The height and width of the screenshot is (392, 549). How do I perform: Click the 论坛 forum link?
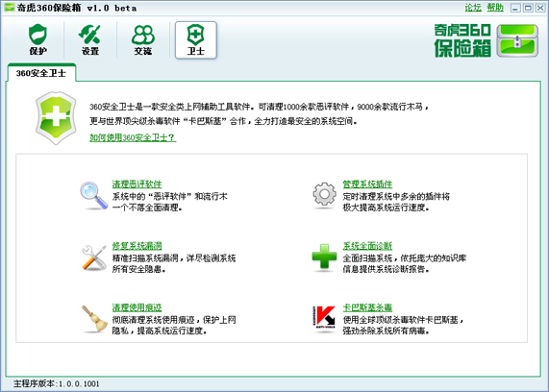coord(473,8)
